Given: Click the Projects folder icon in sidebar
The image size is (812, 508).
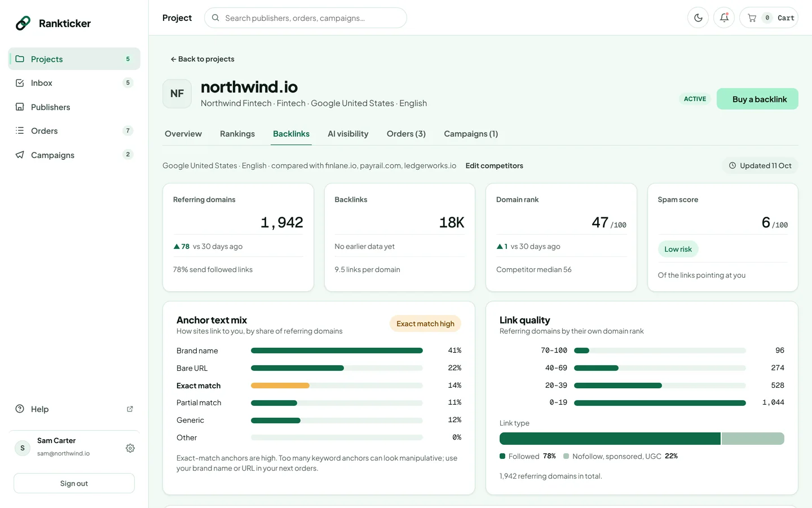Looking at the screenshot, I should (x=20, y=59).
